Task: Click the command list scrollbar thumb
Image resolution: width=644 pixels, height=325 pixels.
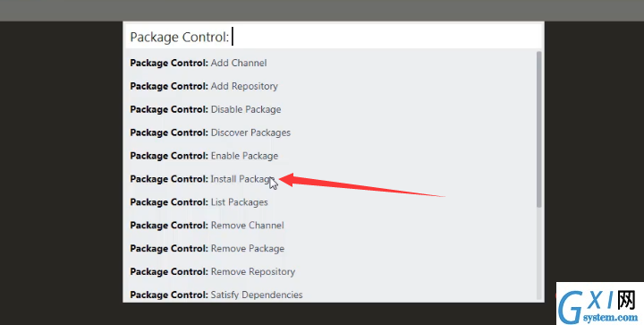Action: click(539, 129)
